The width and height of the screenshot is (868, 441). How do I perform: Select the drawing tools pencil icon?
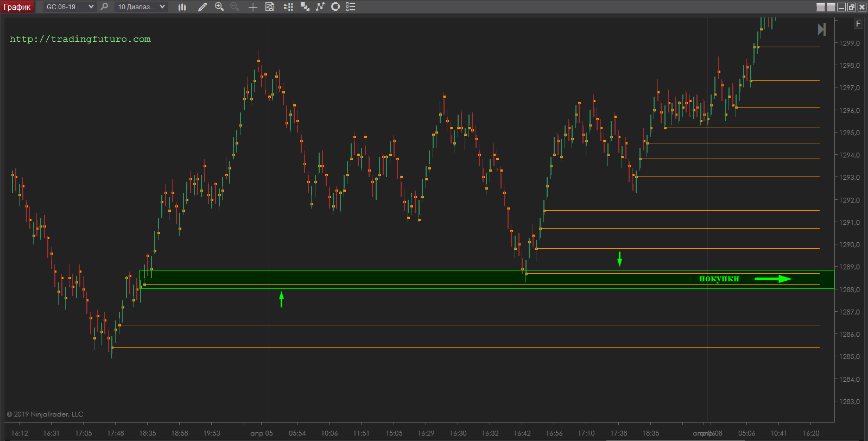(202, 7)
